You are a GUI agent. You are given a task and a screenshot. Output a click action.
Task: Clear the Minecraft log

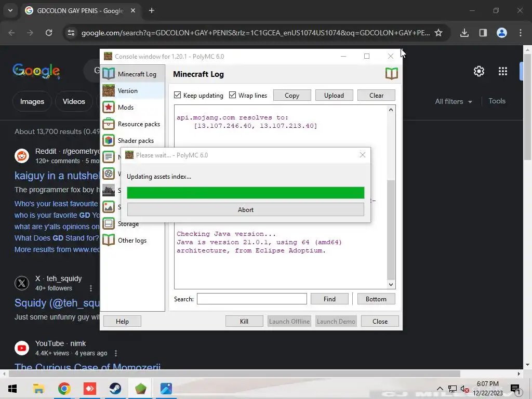pos(376,96)
